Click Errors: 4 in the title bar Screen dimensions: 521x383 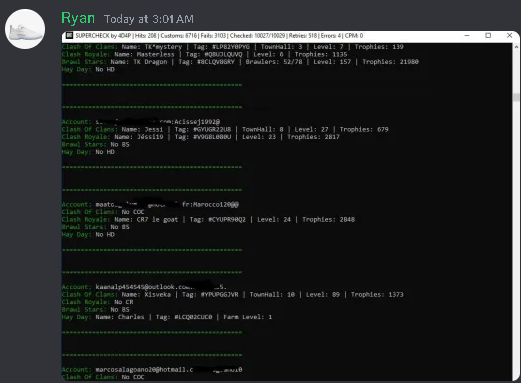pos(331,36)
